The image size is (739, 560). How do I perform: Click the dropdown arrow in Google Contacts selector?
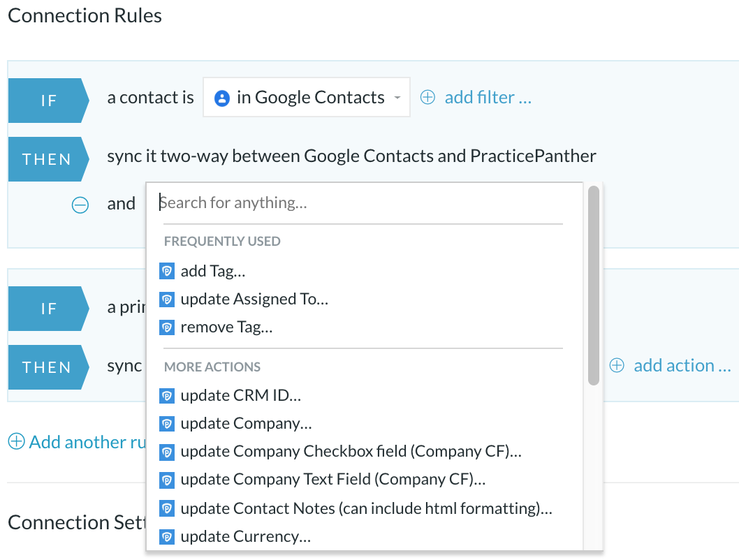(397, 98)
